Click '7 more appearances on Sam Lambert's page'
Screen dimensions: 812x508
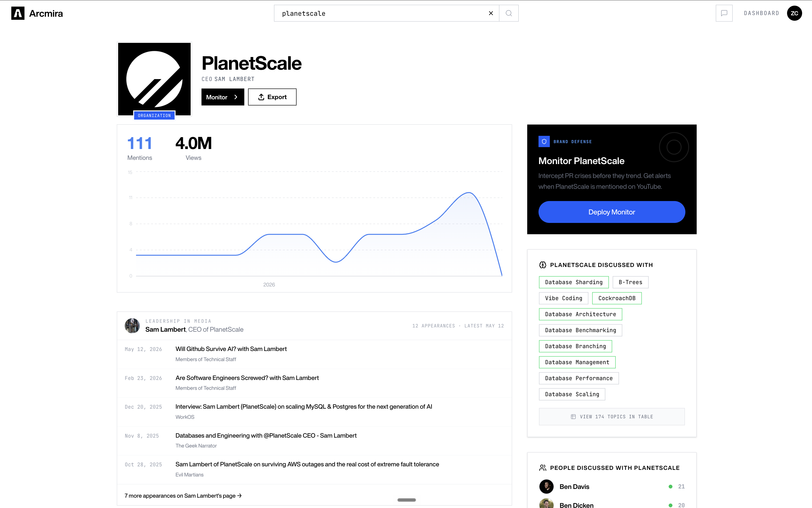(x=183, y=496)
